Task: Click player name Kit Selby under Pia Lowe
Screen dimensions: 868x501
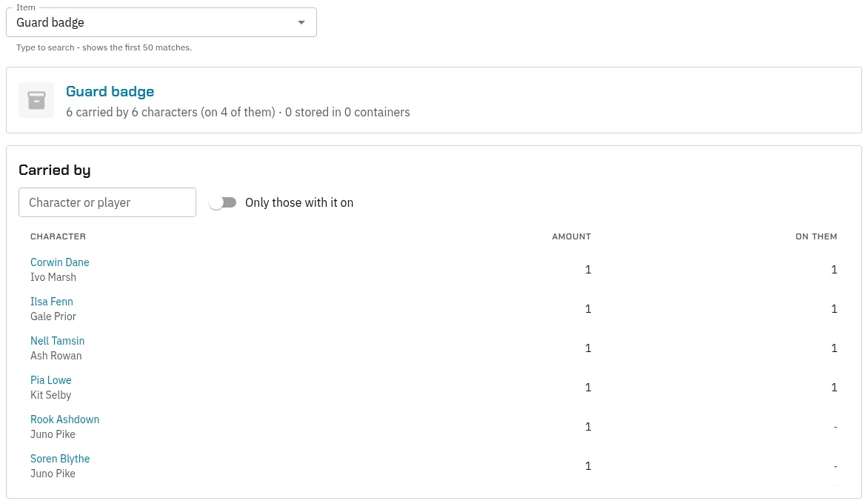Action: click(x=51, y=395)
